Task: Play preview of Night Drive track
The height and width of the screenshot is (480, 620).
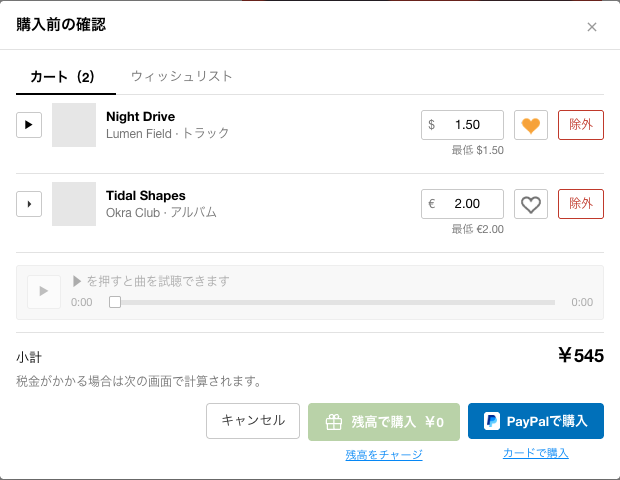Action: [29, 125]
